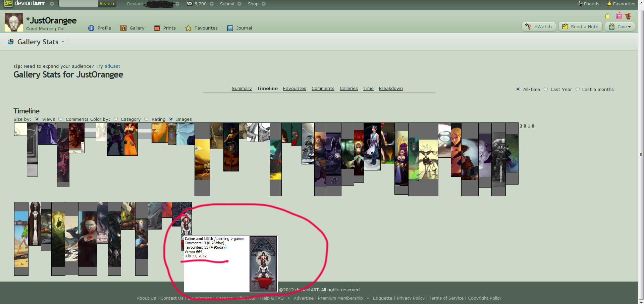Open the adCast link in the tip

112,66
